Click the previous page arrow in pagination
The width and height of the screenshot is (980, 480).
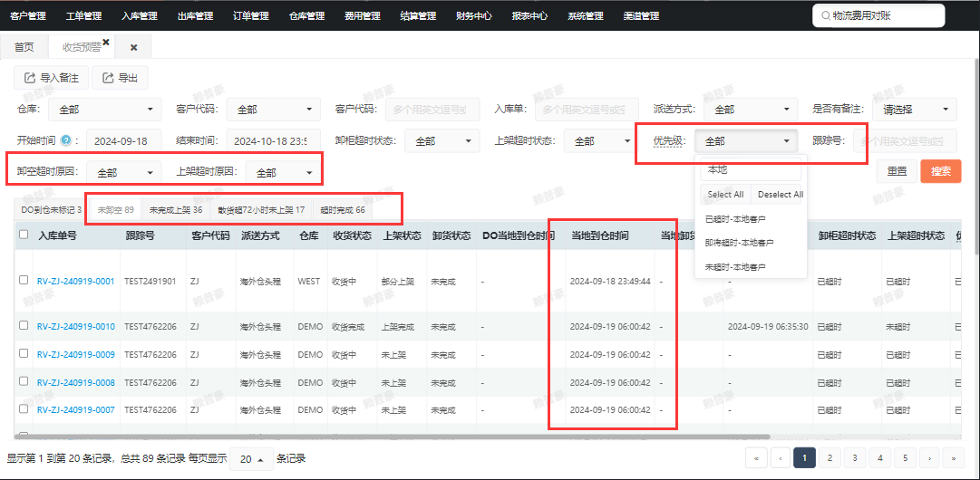(x=780, y=458)
